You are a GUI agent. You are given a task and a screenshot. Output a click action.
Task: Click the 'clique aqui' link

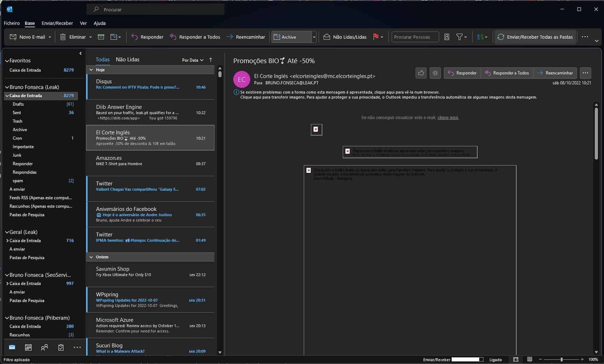448,118
